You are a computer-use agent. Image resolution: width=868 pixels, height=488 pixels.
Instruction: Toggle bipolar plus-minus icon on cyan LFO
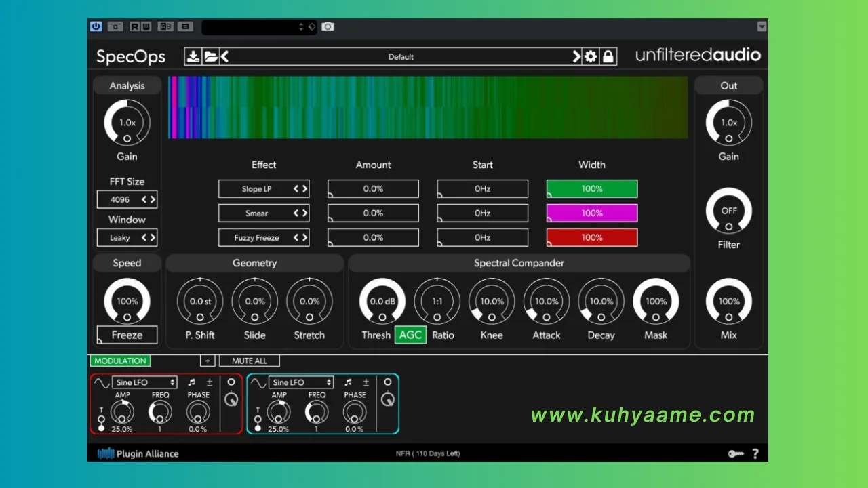coord(366,382)
